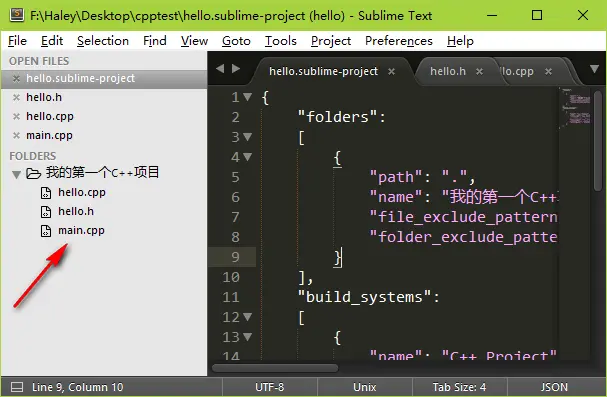
Task: Go to previous tab with left arrow
Action: 220,68
